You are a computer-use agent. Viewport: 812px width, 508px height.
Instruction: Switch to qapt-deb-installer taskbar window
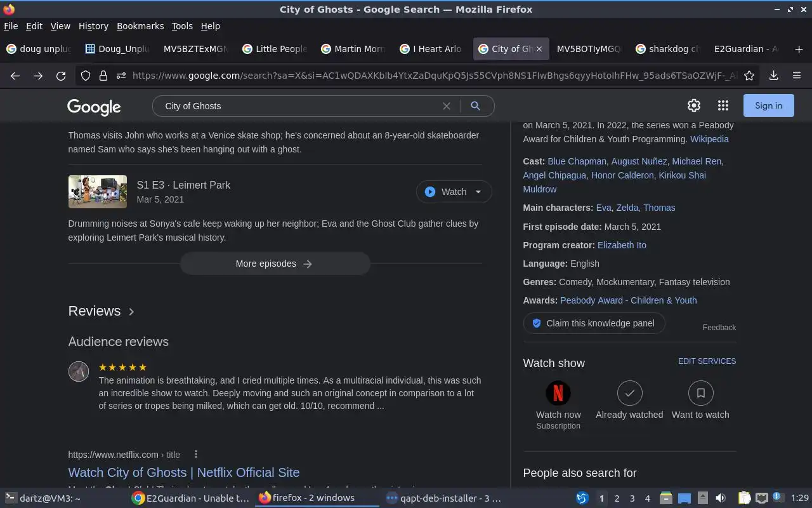pos(444,498)
